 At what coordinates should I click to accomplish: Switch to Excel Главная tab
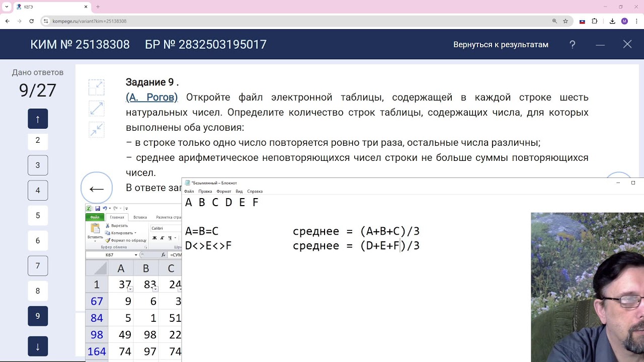pyautogui.click(x=117, y=217)
